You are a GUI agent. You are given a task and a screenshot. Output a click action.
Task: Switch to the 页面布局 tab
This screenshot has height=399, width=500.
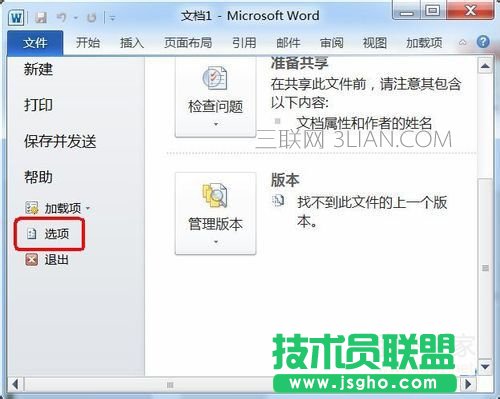click(x=188, y=43)
